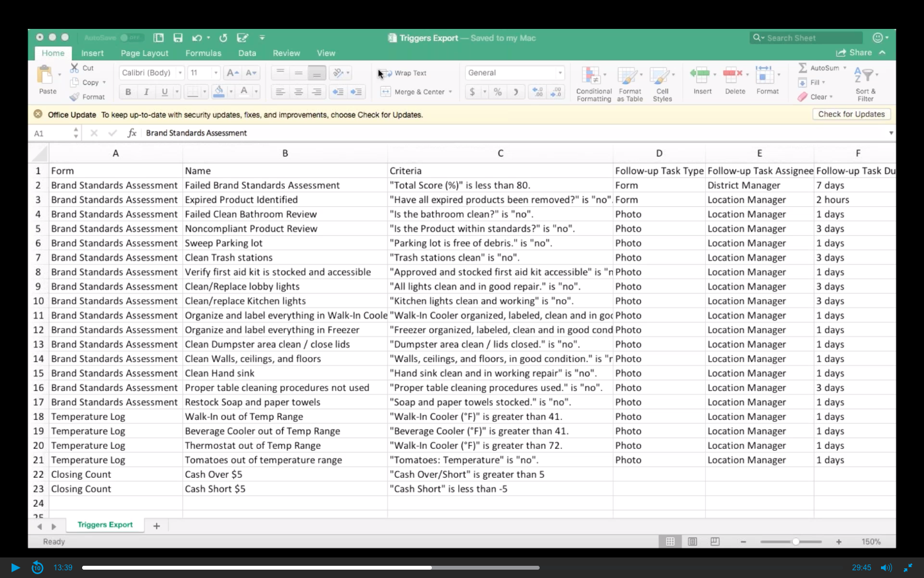Toggle Italic formatting
This screenshot has height=578, width=924.
[146, 92]
